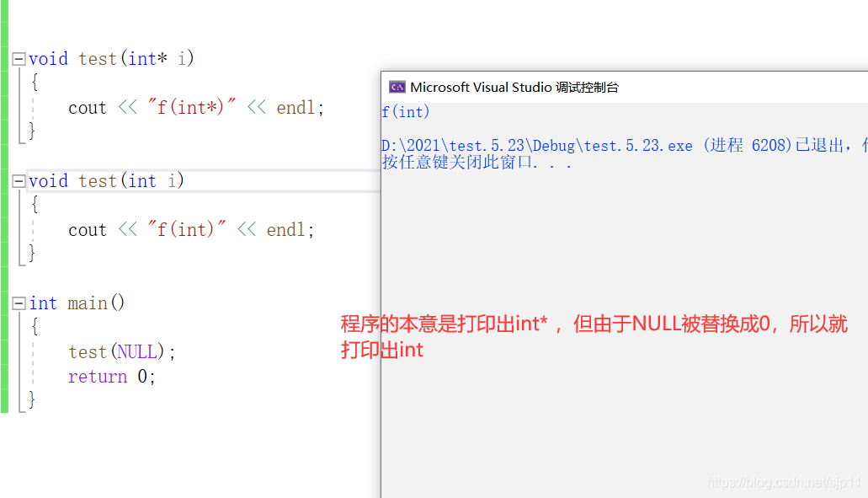The height and width of the screenshot is (498, 868).
Task: Click cout in the second test function
Action: tap(88, 229)
